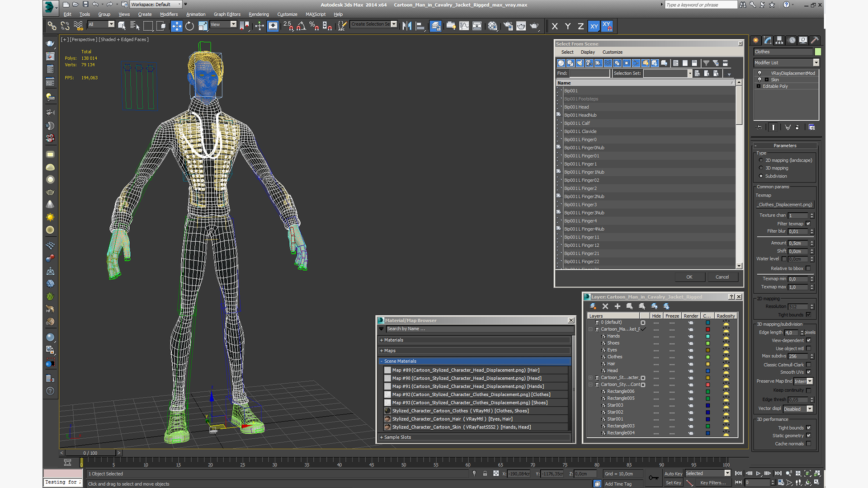Open the Animation menu

(x=196, y=14)
